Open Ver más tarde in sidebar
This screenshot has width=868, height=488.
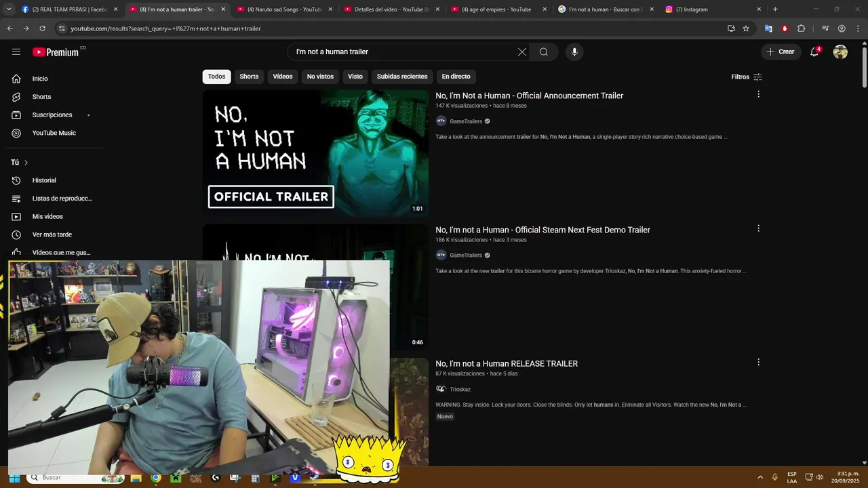[54, 235]
